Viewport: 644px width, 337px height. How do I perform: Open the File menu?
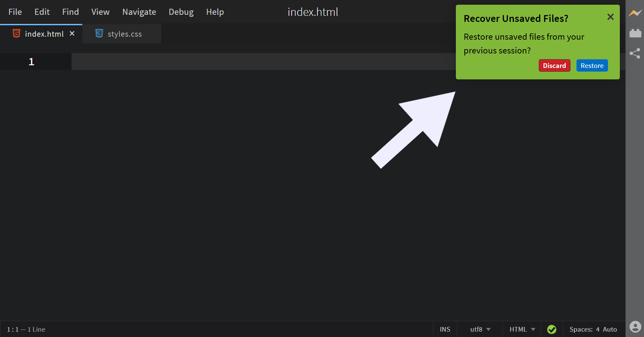click(15, 12)
